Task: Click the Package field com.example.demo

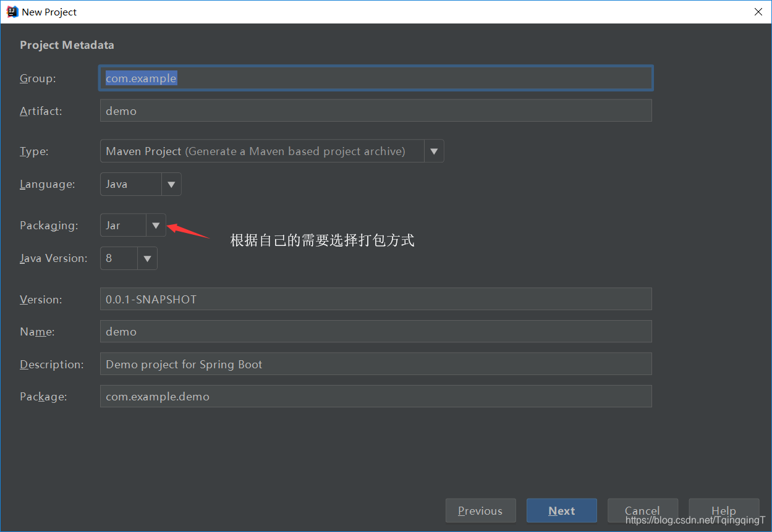Action: [376, 396]
